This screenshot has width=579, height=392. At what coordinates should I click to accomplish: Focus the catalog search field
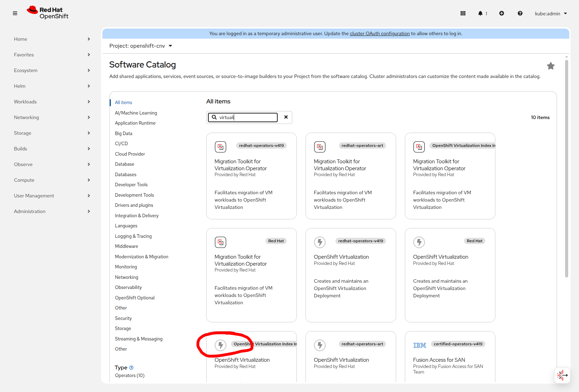click(243, 117)
